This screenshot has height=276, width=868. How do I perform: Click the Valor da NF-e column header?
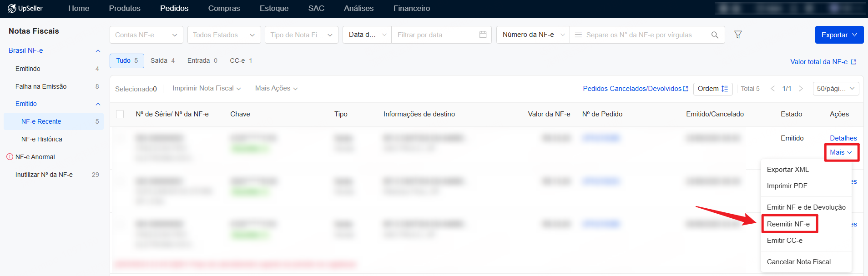coord(549,114)
